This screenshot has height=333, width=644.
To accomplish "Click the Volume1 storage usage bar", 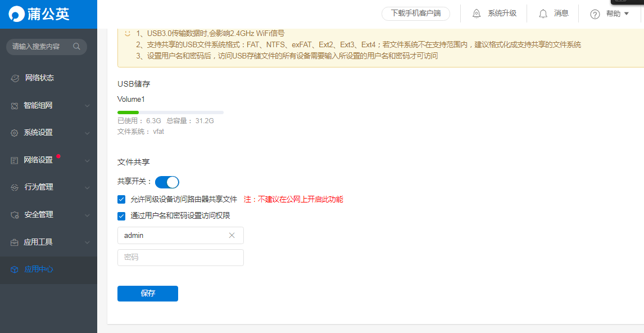I will (170, 112).
